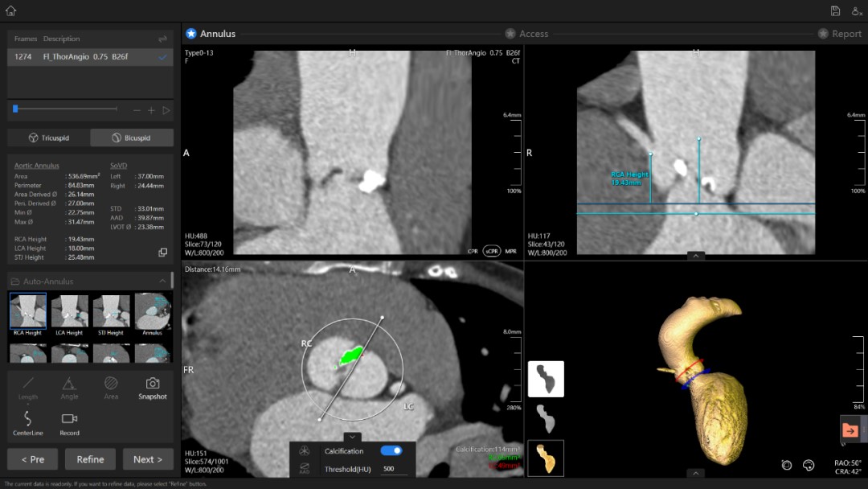Viewport: 868px width, 489px height.
Task: Collapse the calcification settings panel chevron
Action: point(352,437)
